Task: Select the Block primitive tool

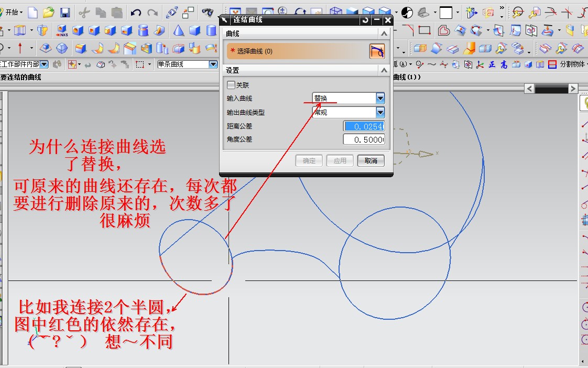Action: tap(194, 30)
